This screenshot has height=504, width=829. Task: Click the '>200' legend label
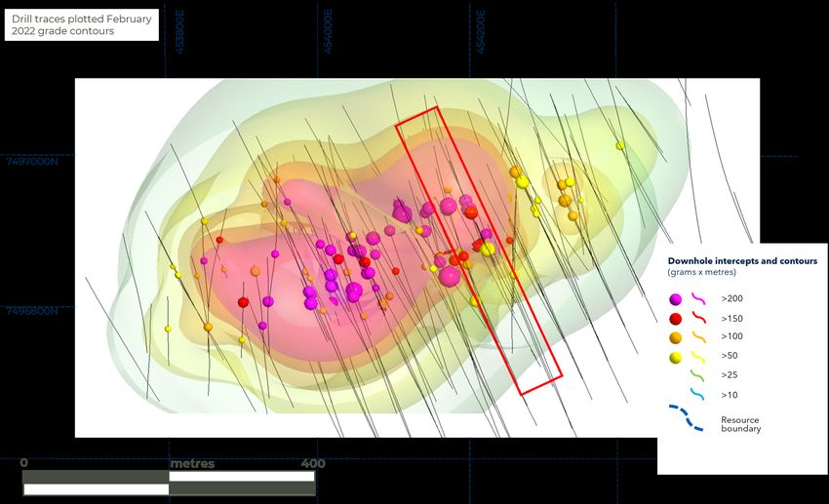[732, 298]
